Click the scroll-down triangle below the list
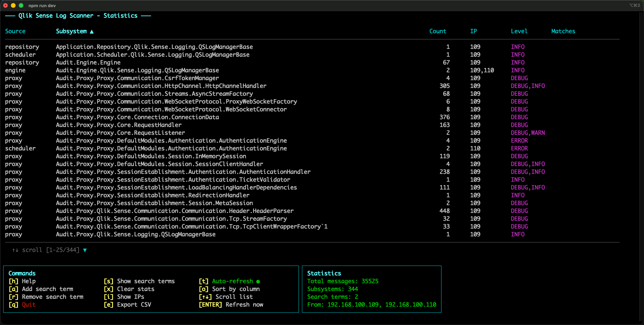This screenshot has width=644, height=325. (85, 250)
